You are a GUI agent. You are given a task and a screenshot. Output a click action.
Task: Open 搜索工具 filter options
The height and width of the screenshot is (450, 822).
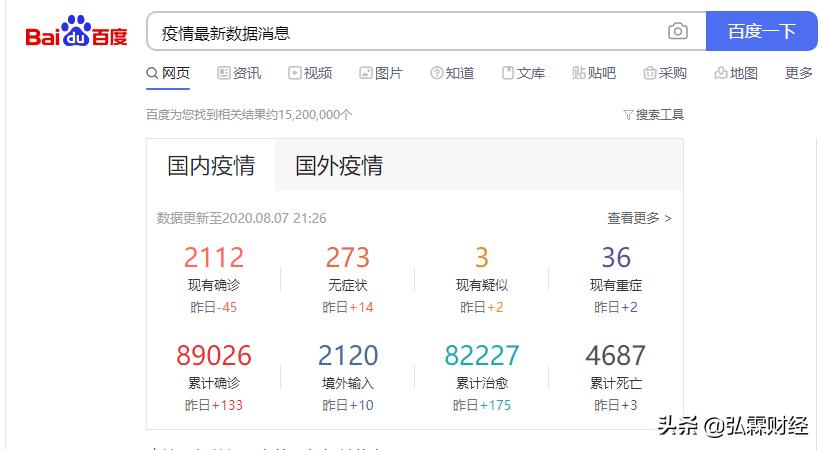click(x=653, y=114)
